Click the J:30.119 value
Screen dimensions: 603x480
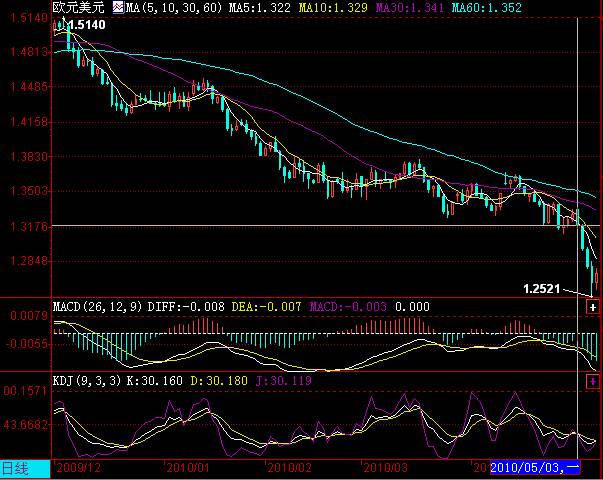coord(284,381)
